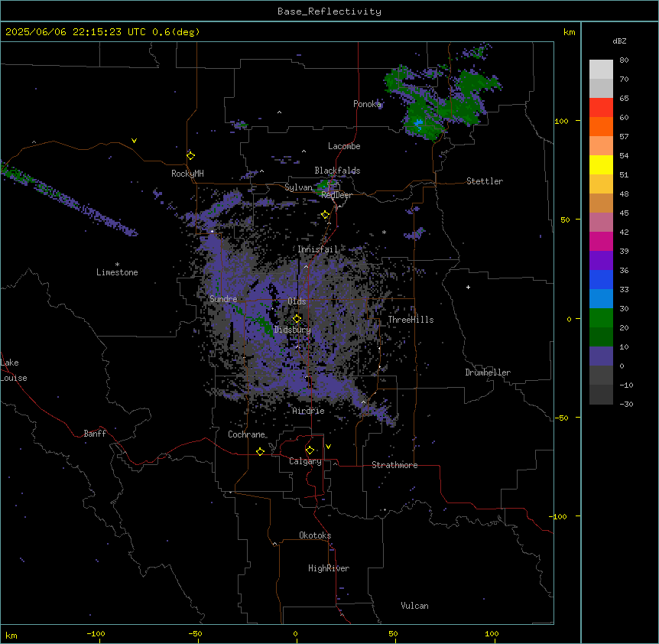659x644 pixels.
Task: Select the magenta legend color block
Action: [x=601, y=241]
